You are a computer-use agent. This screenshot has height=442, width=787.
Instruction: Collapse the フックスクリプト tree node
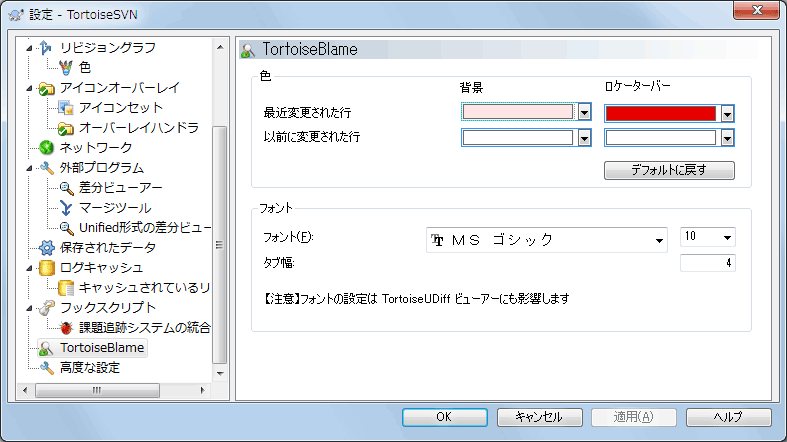tap(29, 309)
